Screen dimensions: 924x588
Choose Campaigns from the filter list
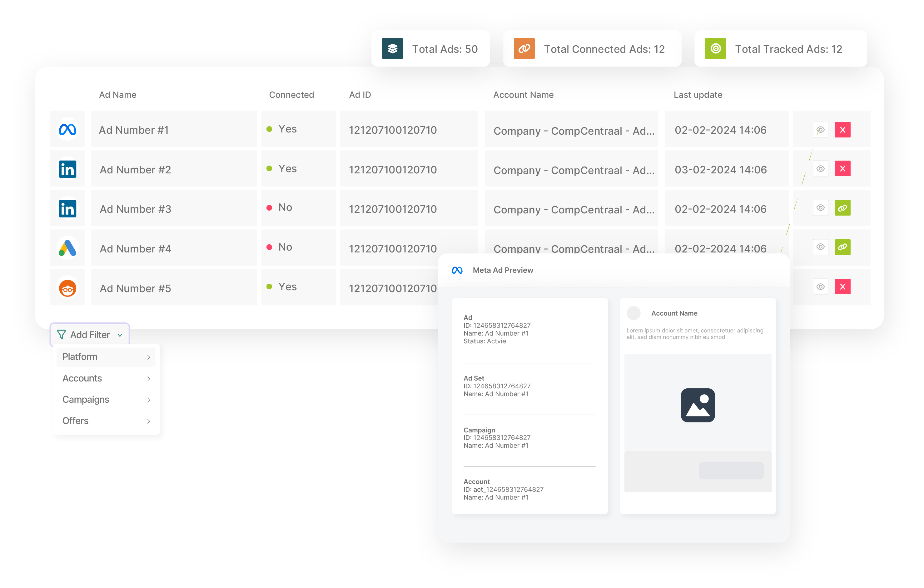(86, 400)
